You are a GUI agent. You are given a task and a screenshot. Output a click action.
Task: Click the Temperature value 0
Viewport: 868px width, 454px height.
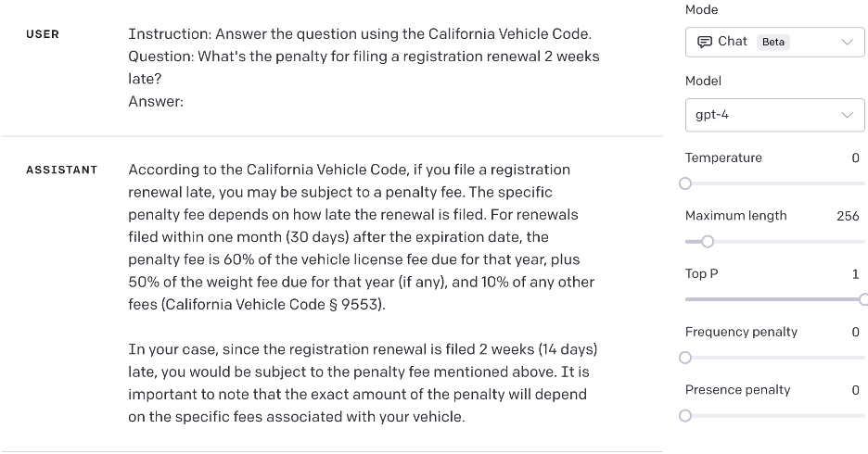click(855, 158)
